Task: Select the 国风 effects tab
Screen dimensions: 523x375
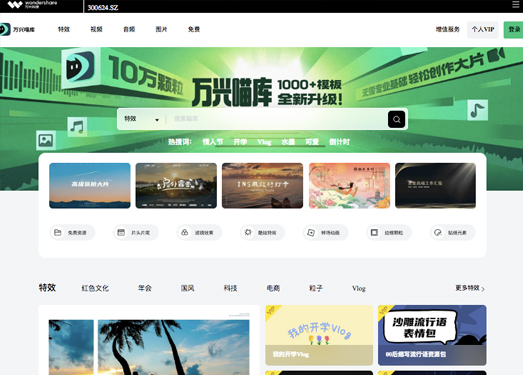Action: pyautogui.click(x=187, y=288)
